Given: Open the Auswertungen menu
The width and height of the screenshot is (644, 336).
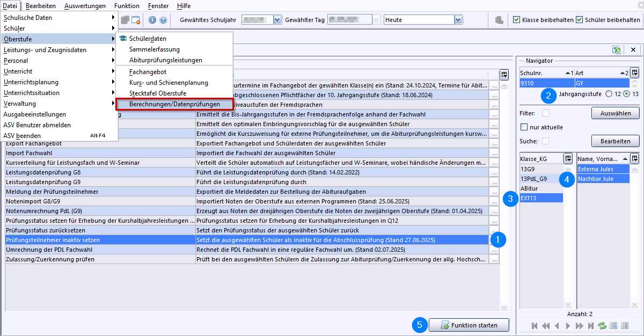Looking at the screenshot, I should point(84,6).
